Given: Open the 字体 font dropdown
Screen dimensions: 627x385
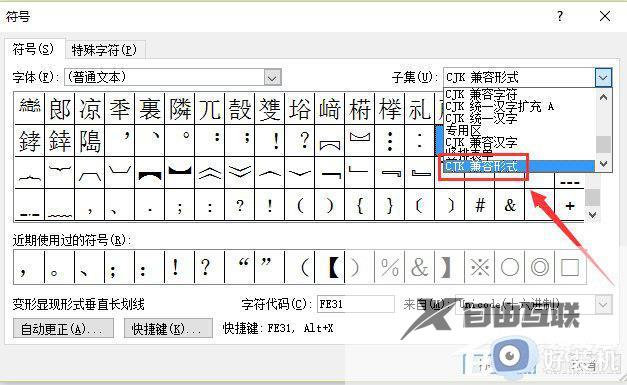Looking at the screenshot, I should pos(272,77).
